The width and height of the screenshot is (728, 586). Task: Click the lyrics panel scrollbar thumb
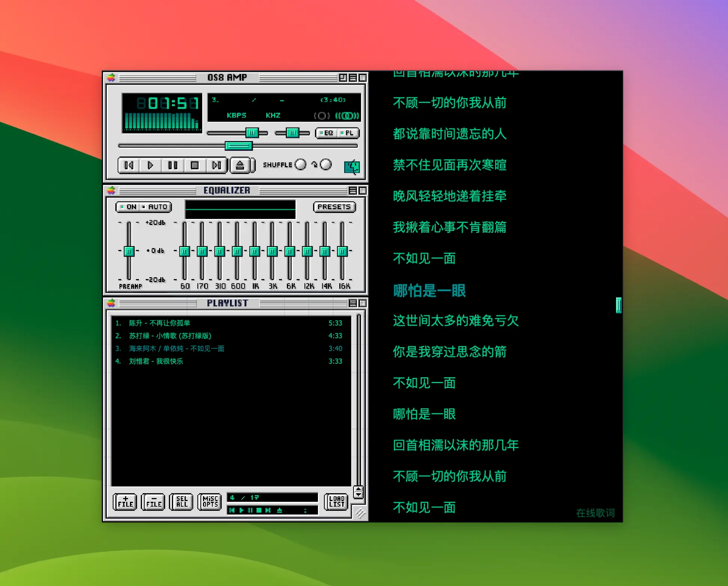pyautogui.click(x=619, y=305)
